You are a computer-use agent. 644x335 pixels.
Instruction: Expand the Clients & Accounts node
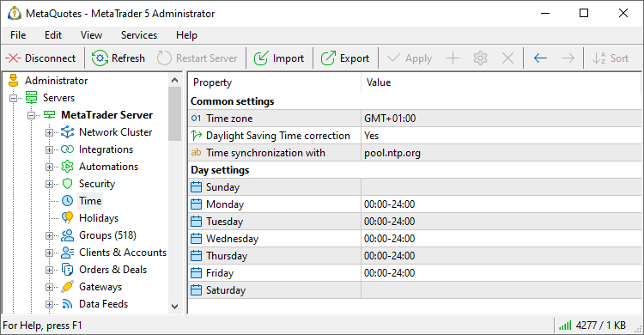(49, 253)
